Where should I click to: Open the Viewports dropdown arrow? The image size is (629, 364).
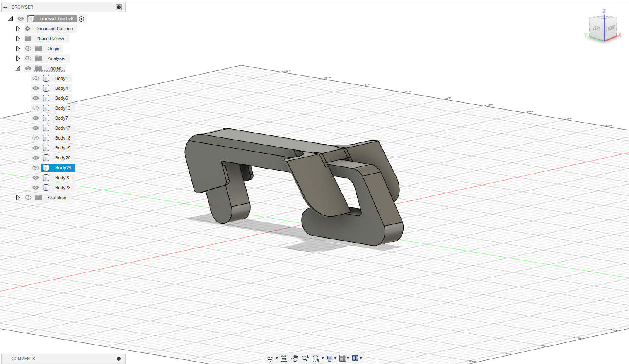pyautogui.click(x=361, y=358)
